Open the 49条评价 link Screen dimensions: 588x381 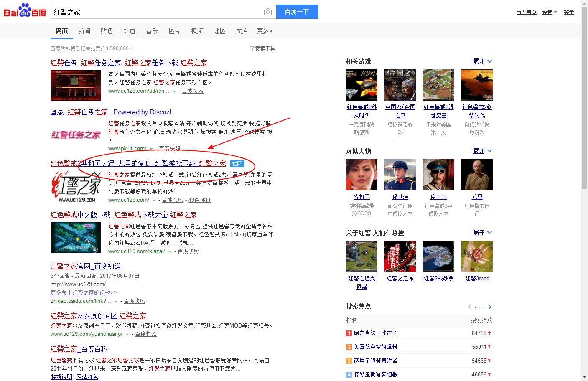pos(199,200)
